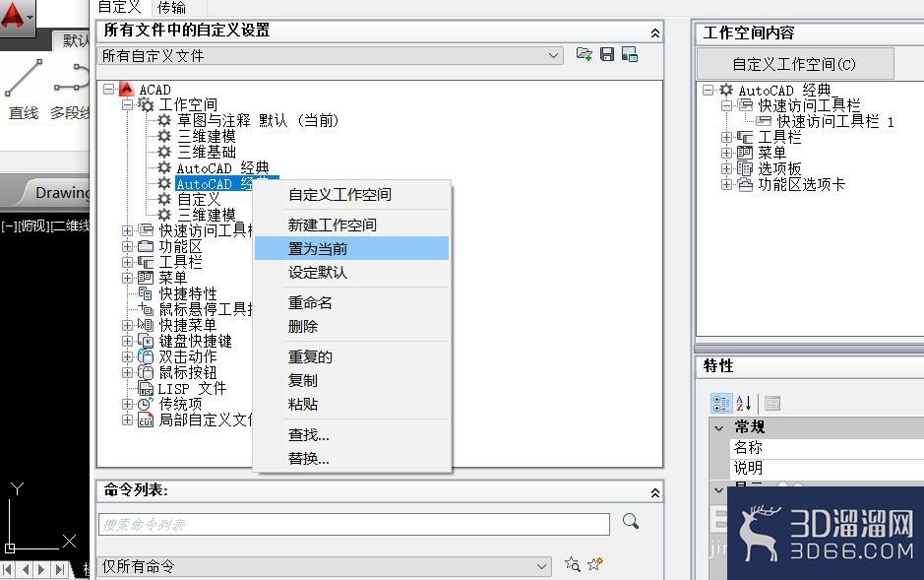Click the categorized view icon in properties
This screenshot has width=924, height=580.
point(720,403)
